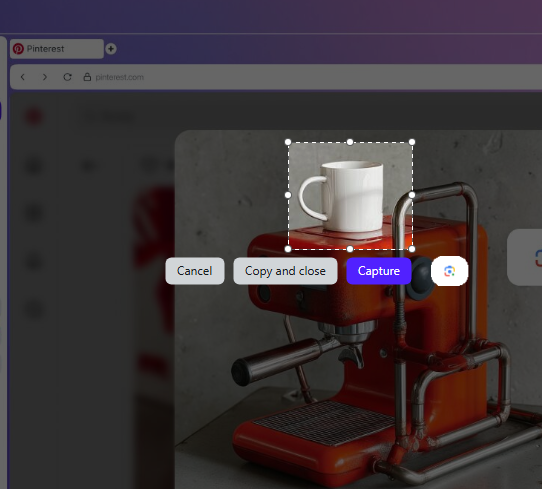Click Copy and close button
Viewport: 542px width, 489px height.
tap(285, 271)
